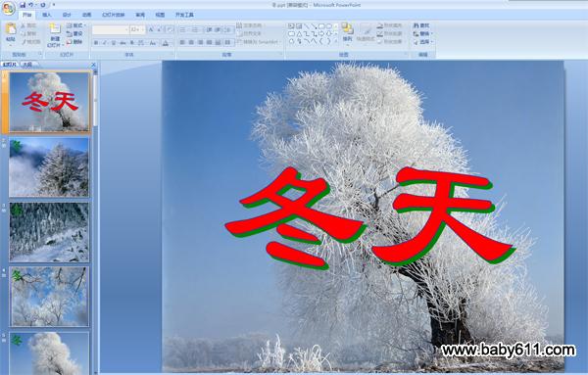
Task: Click the New Slide icon
Action: click(x=55, y=28)
